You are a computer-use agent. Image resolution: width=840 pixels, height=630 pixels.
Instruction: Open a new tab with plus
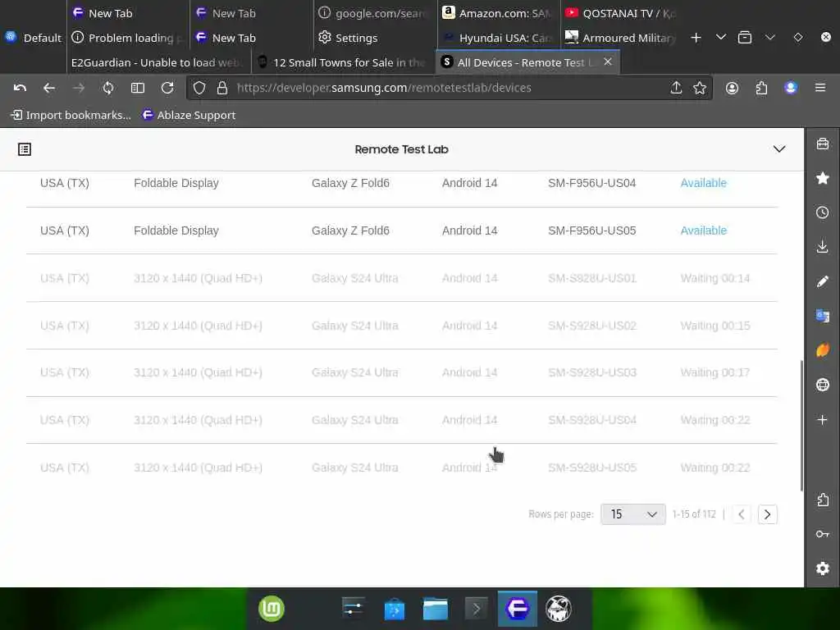click(696, 38)
